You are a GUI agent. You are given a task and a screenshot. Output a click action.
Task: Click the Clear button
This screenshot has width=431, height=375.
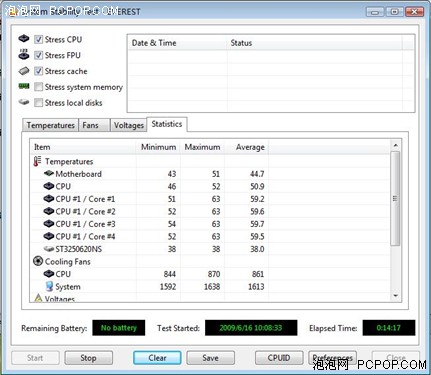(x=157, y=358)
